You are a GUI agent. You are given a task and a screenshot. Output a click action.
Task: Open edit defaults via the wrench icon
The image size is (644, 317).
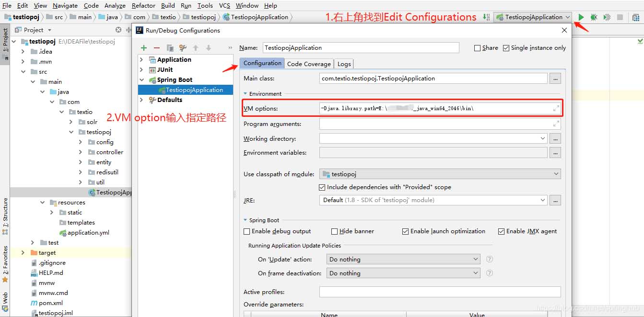(x=183, y=48)
